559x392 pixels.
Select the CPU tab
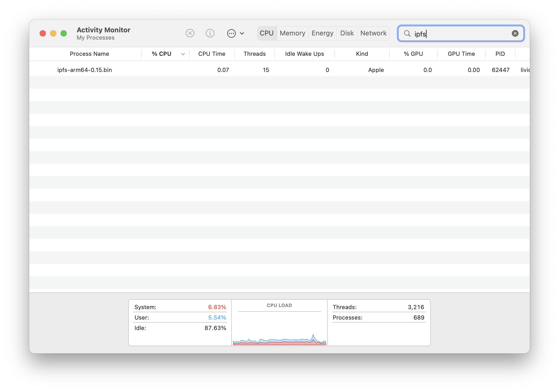tap(266, 33)
